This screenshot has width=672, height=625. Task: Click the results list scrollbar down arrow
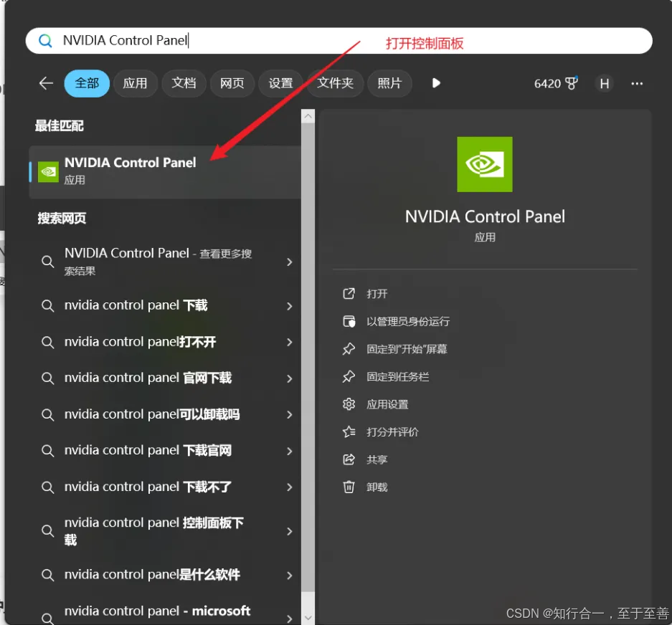308,618
